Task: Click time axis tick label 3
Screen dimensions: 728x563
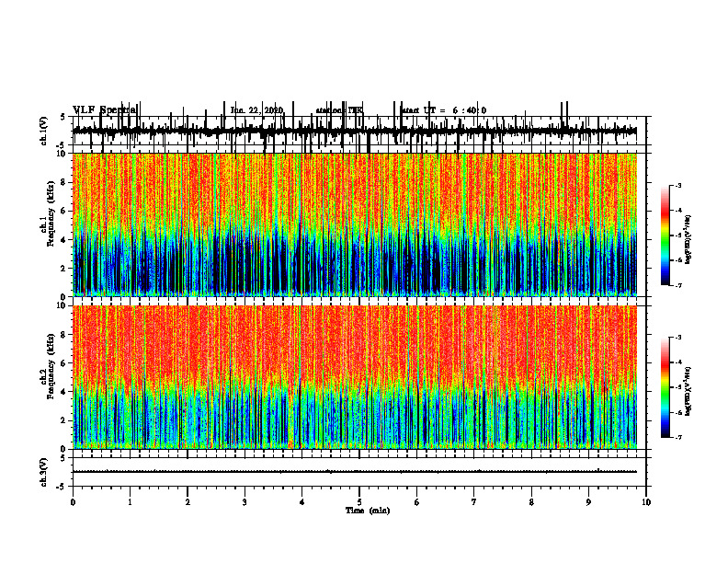Action: coord(245,502)
